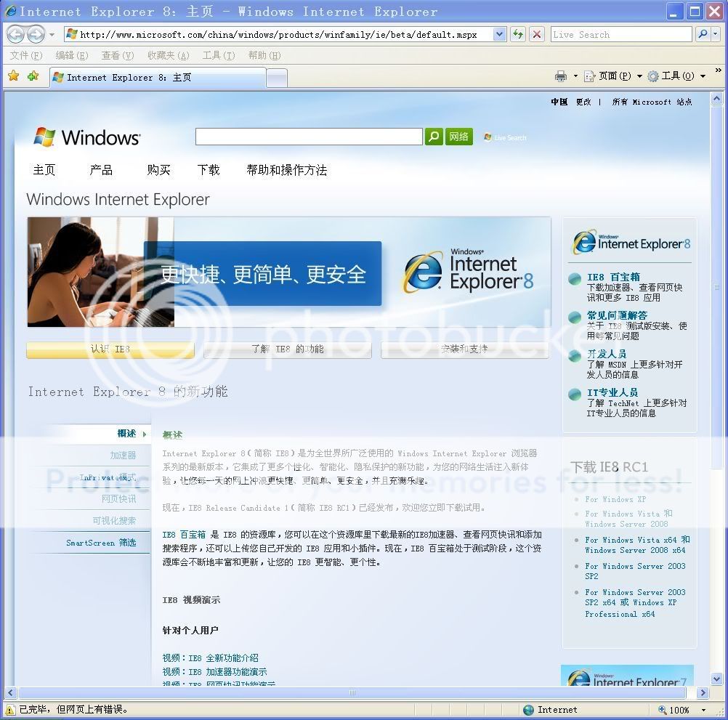Click For Windows XP download link
728x720 pixels.
click(x=615, y=500)
